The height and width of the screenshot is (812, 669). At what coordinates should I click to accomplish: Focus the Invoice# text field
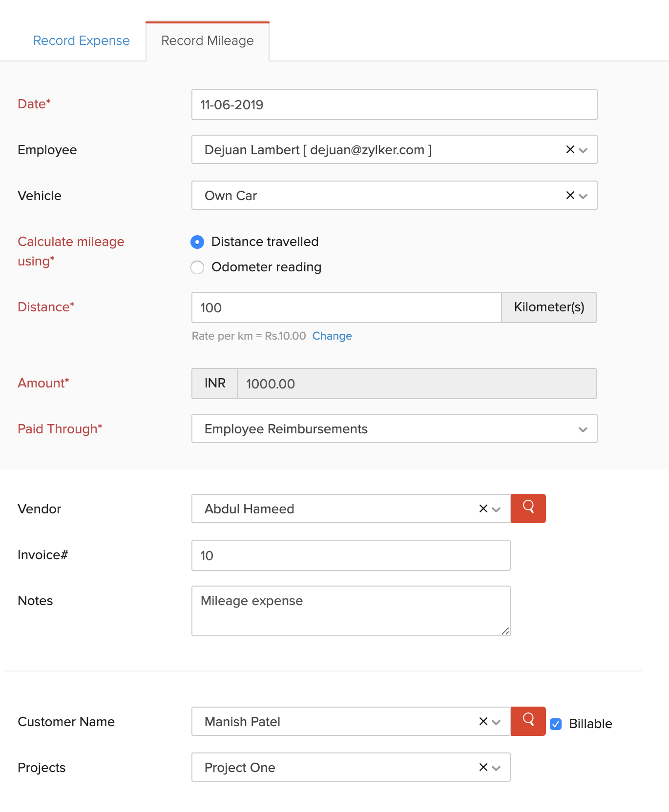351,555
